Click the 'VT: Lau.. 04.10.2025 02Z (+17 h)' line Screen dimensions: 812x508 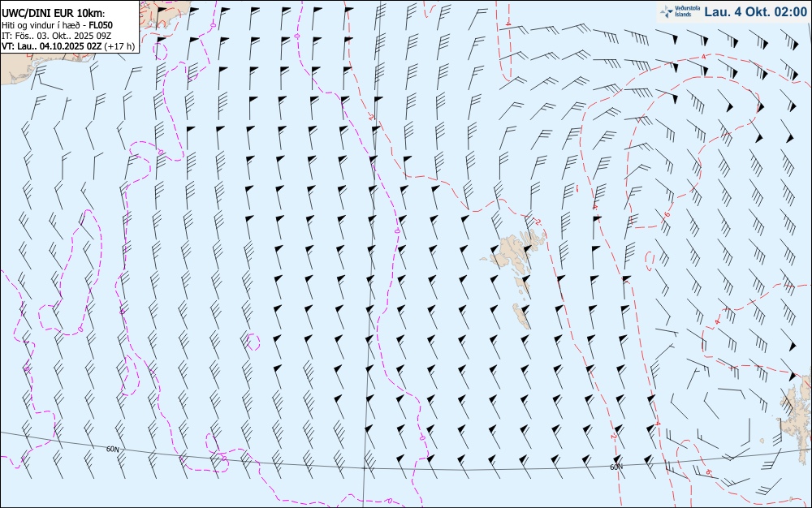tap(68, 46)
